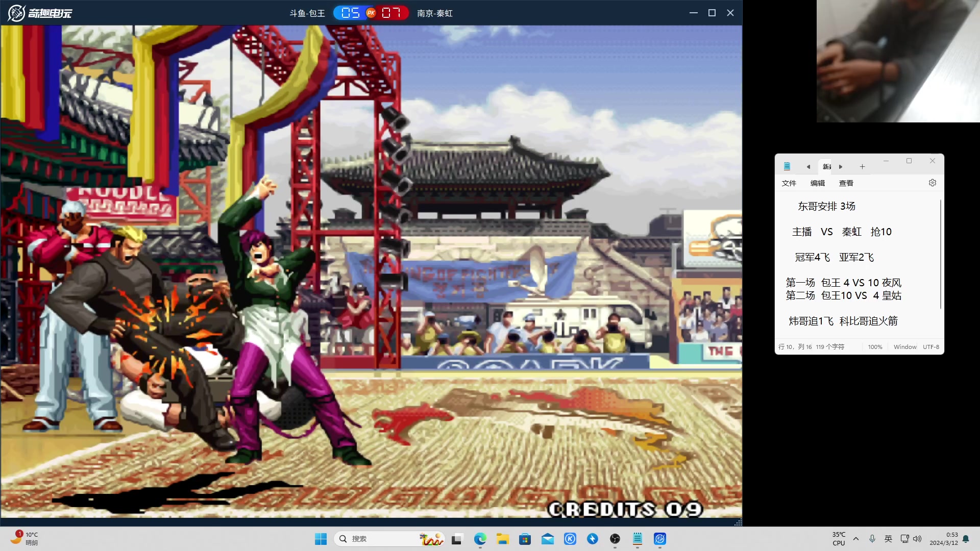Show hidden tray icons with the chevron

pos(856,539)
